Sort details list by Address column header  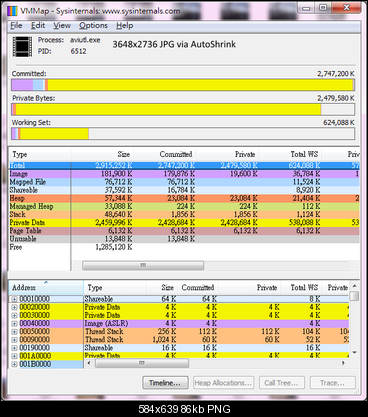[x=46, y=288]
